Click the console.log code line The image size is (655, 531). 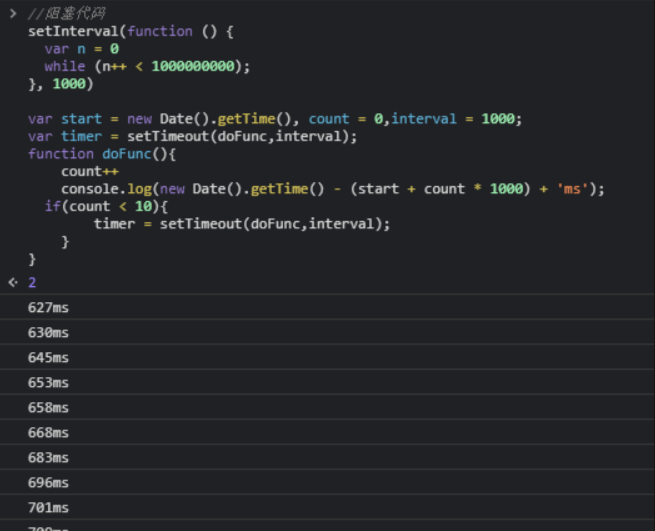[x=333, y=189]
